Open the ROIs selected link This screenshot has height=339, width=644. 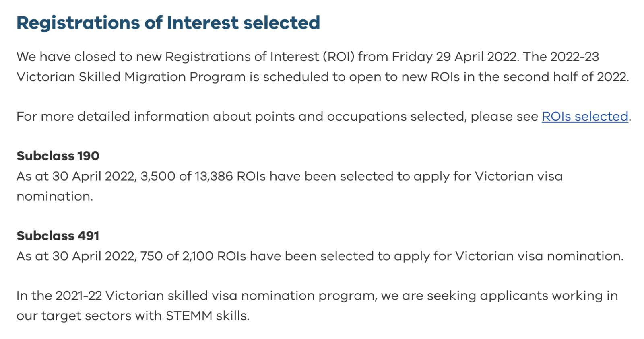pyautogui.click(x=585, y=117)
